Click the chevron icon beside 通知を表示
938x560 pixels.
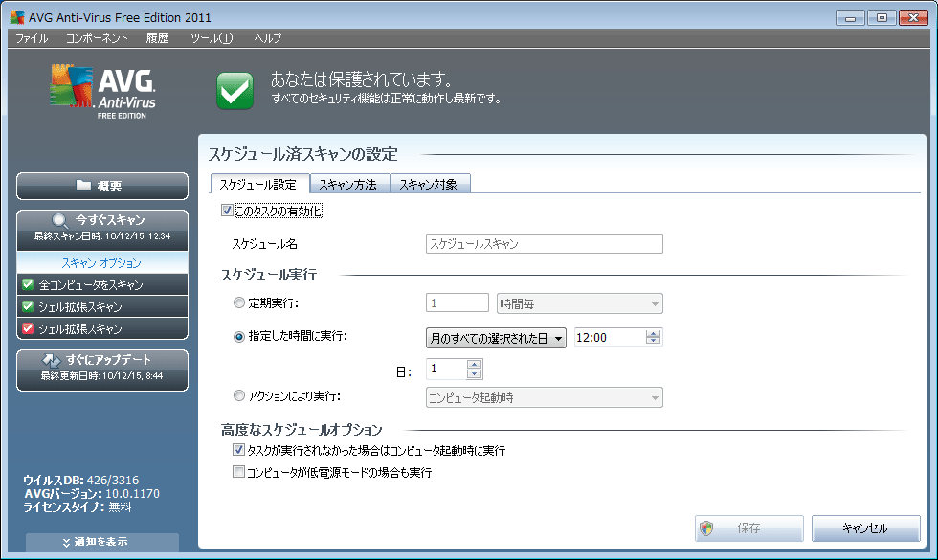(x=66, y=542)
